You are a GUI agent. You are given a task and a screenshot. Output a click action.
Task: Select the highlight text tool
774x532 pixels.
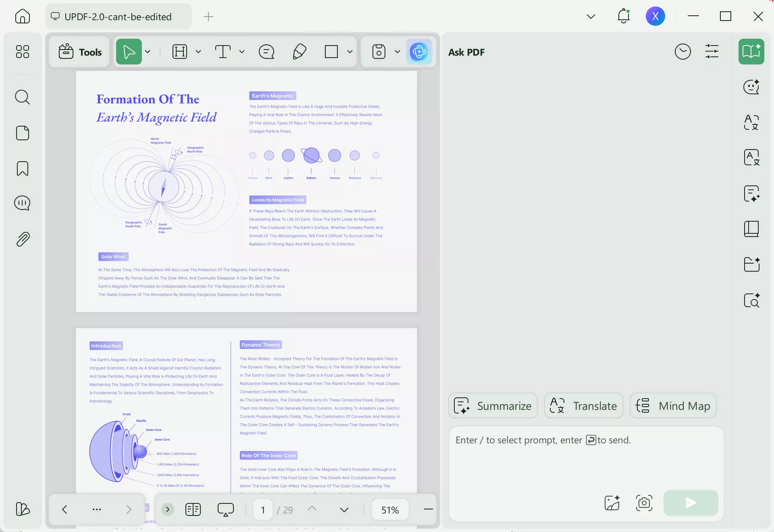180,52
